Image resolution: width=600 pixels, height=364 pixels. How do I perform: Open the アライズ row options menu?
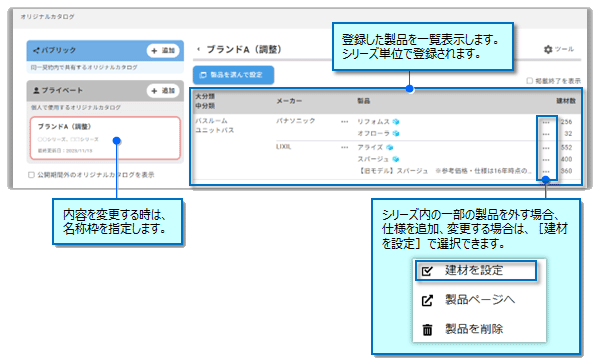point(546,148)
